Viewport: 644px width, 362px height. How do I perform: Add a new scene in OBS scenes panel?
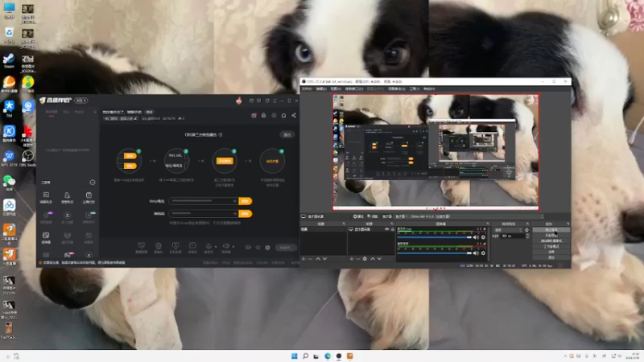tap(303, 259)
